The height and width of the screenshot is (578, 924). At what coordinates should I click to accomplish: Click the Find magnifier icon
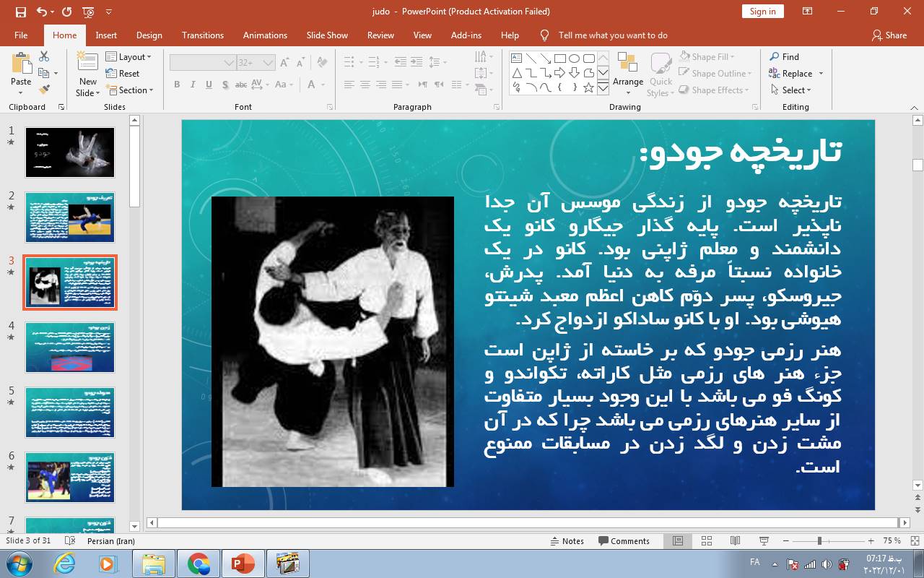pos(775,56)
